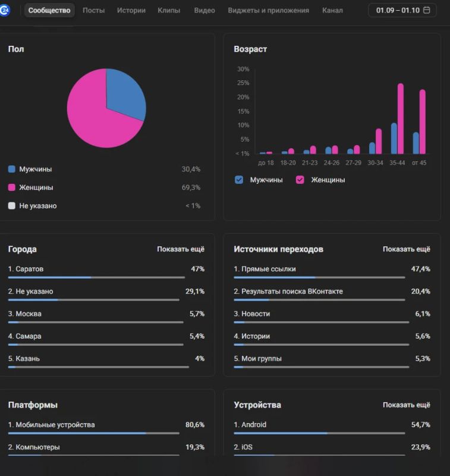
Task: Click the 80,6% mobile devices value
Action: (195, 425)
